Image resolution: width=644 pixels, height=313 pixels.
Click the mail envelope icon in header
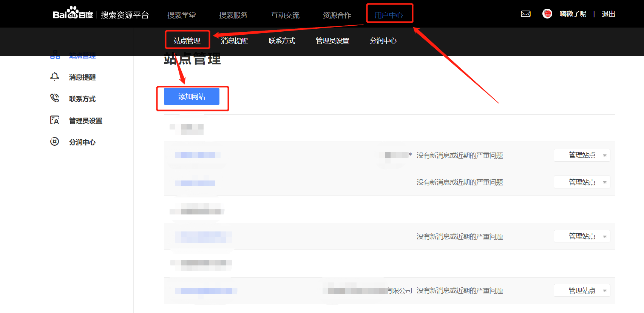pos(525,14)
